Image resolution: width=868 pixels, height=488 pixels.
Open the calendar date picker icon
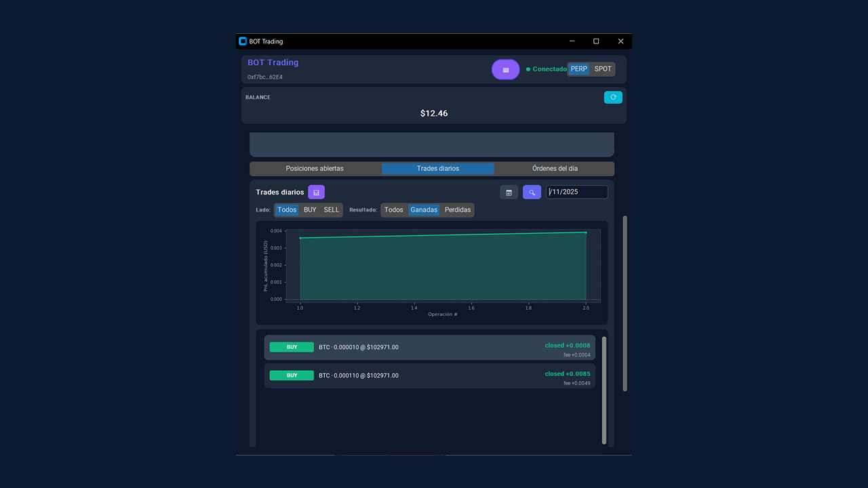coord(509,192)
